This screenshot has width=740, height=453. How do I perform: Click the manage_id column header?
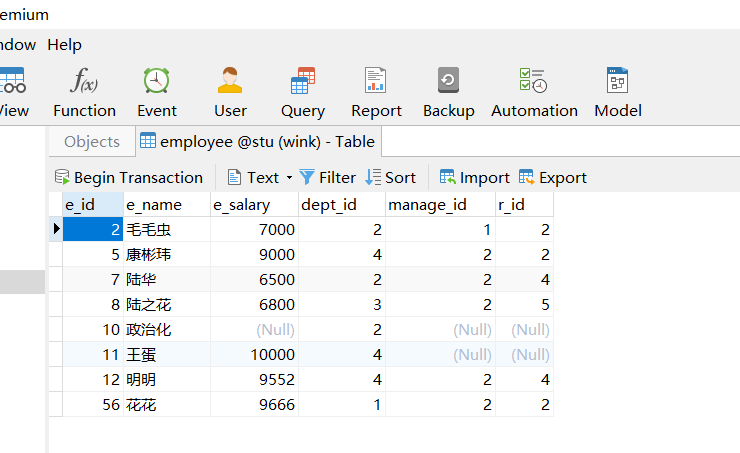440,204
